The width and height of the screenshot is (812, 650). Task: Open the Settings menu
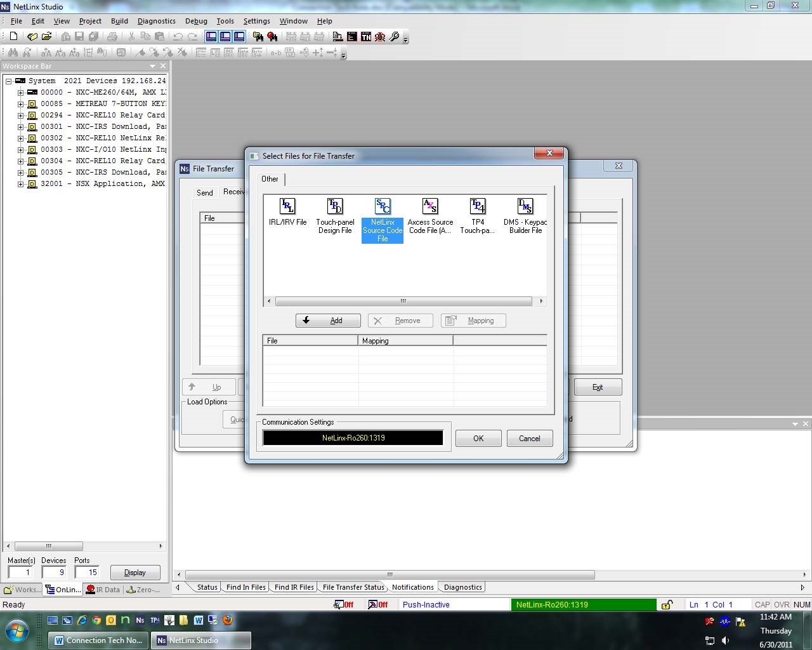[256, 21]
